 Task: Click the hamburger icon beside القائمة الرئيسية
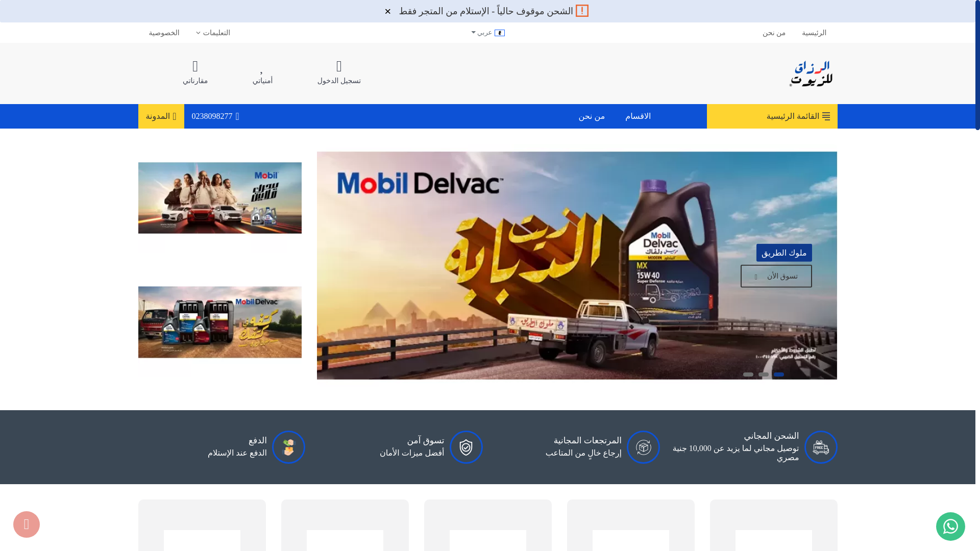tap(826, 116)
